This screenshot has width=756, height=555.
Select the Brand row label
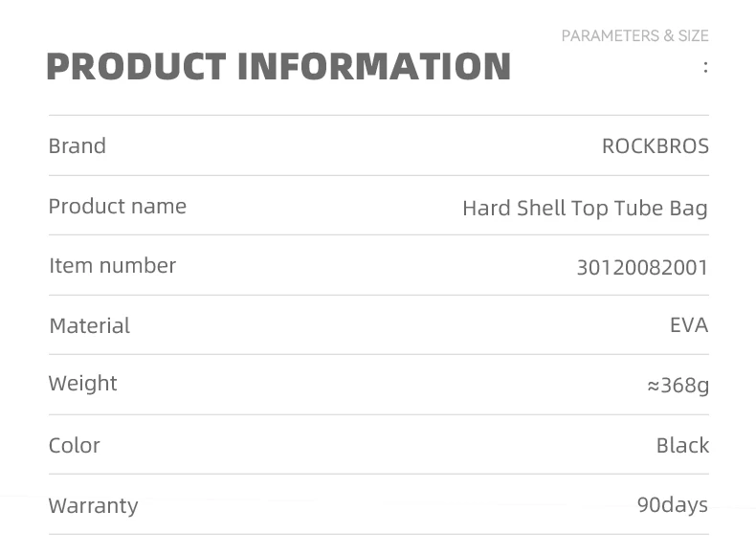coord(78,145)
